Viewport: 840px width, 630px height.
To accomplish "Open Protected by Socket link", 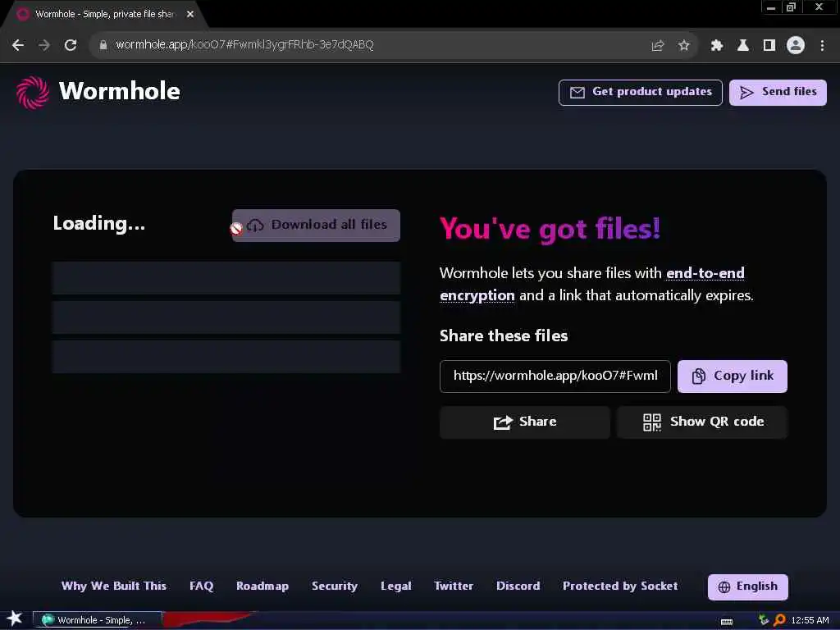I will (x=620, y=586).
